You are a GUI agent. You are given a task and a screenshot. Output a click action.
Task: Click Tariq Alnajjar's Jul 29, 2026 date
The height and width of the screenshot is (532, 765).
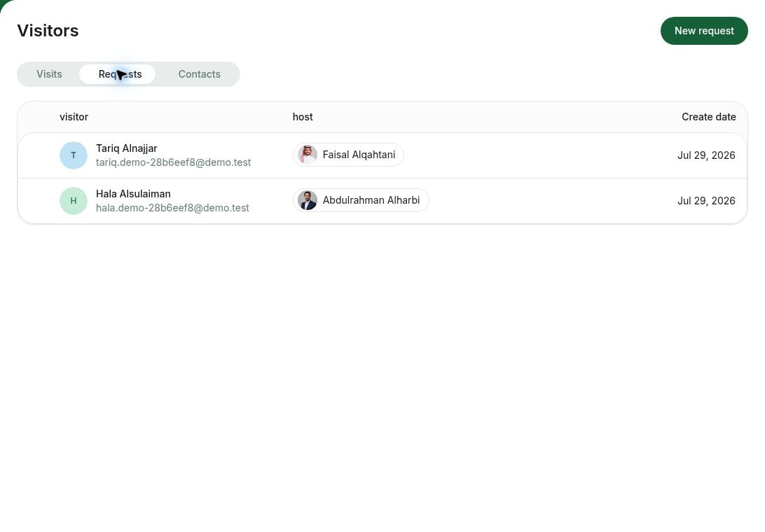point(706,155)
